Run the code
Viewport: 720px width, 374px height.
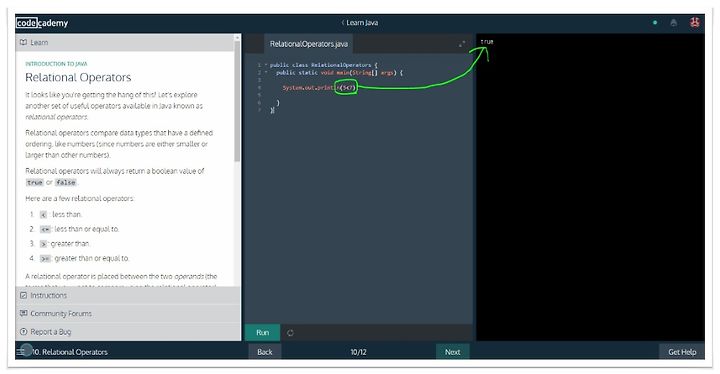click(262, 333)
